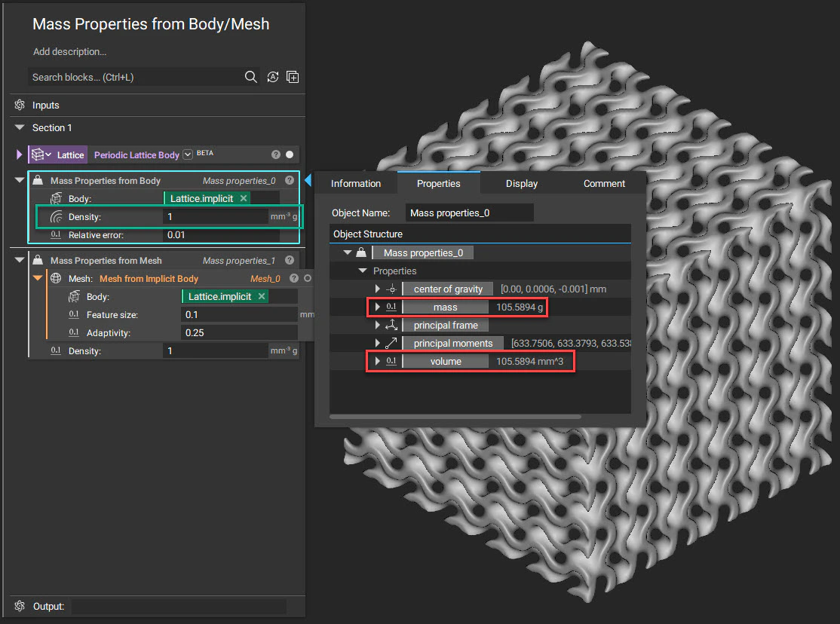Image resolution: width=840 pixels, height=624 pixels.
Task: Click the Lattice block cube icon
Action: pyautogui.click(x=38, y=154)
